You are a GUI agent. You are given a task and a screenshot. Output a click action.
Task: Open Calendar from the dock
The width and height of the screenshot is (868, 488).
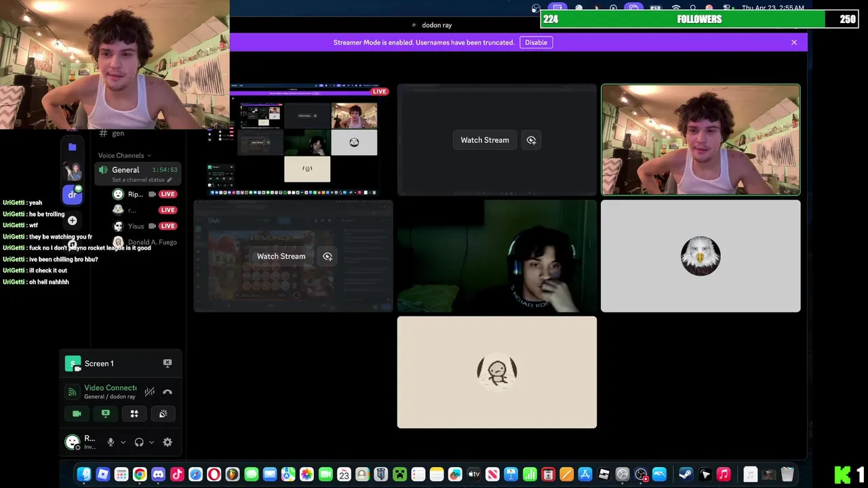[344, 474]
